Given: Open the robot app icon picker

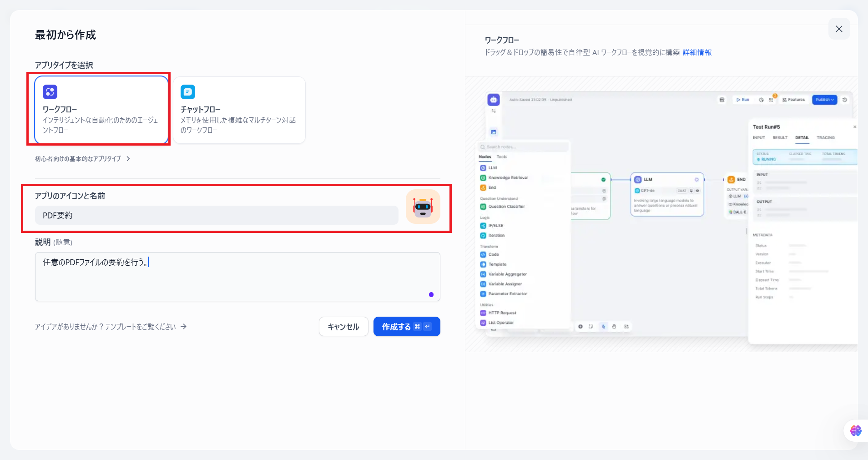Looking at the screenshot, I should point(423,207).
